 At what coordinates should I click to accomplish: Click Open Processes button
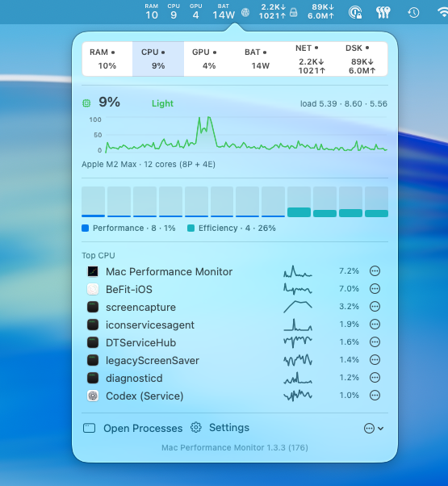coord(133,428)
